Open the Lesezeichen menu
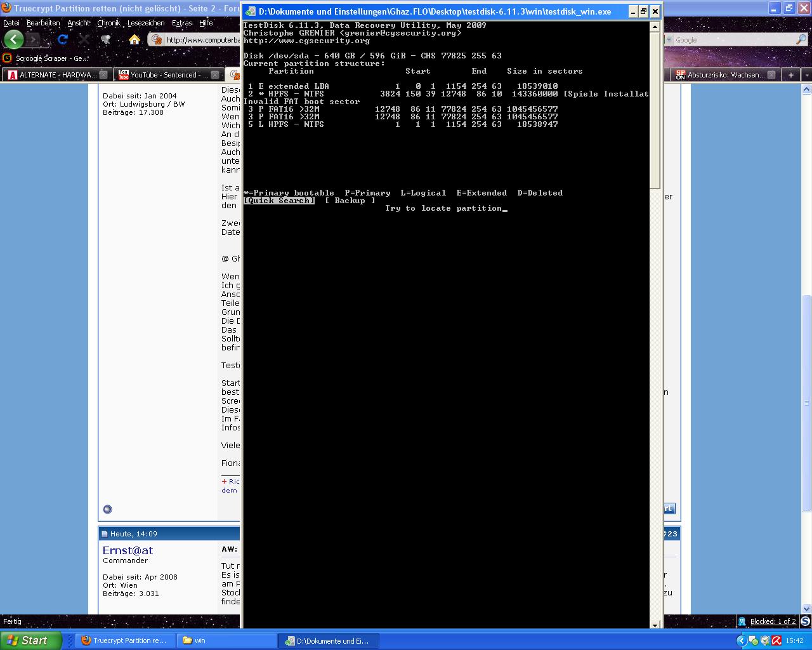812x650 pixels. [x=146, y=23]
